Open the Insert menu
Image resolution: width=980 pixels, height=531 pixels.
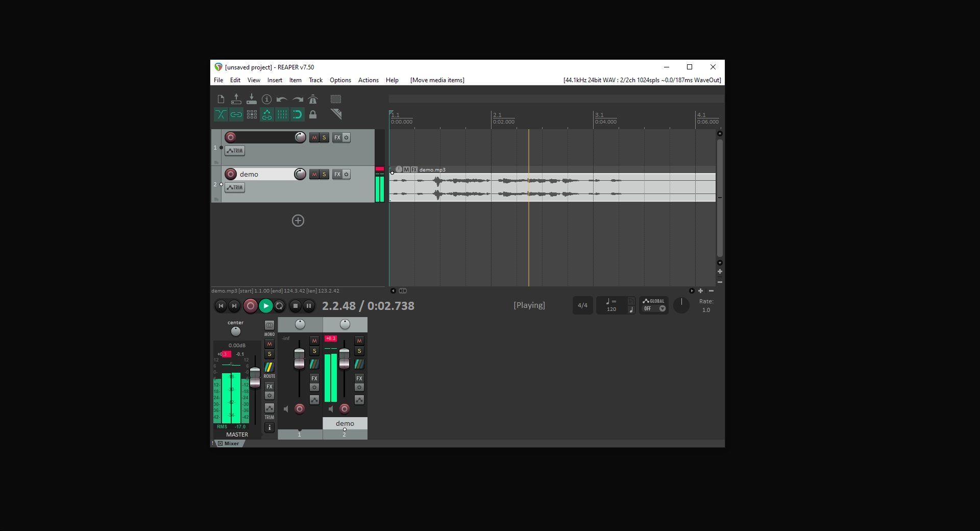click(x=275, y=80)
